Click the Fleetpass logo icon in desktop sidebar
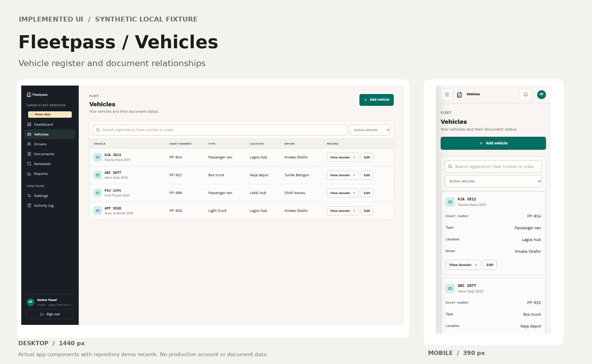 click(29, 95)
